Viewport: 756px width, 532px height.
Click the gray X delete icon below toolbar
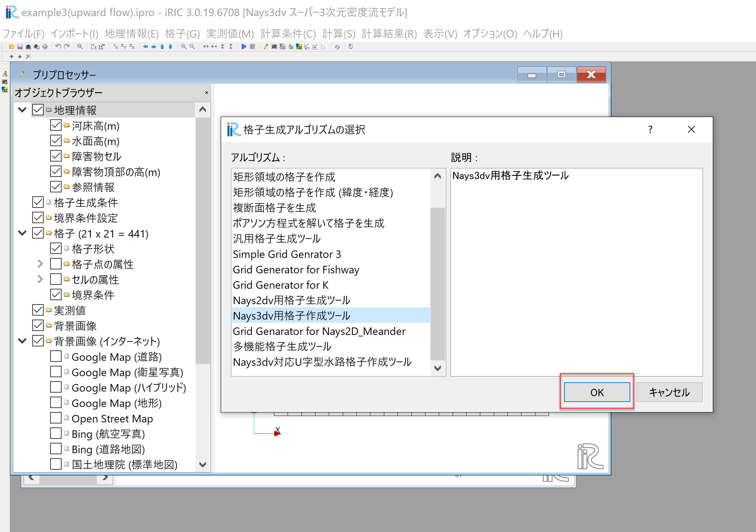[x=28, y=57]
